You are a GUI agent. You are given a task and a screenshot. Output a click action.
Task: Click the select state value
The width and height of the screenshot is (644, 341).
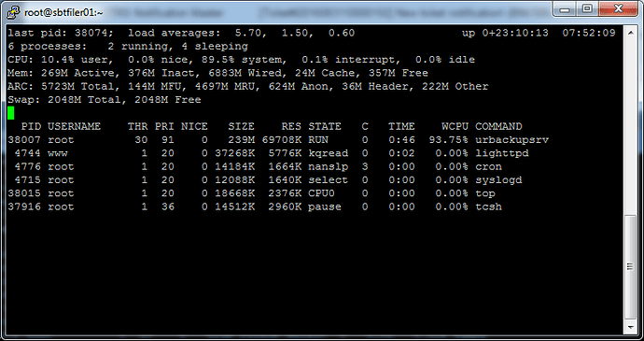(x=329, y=180)
